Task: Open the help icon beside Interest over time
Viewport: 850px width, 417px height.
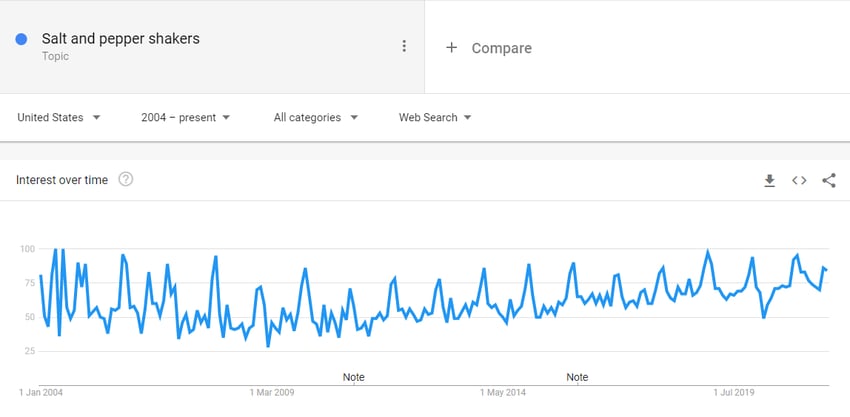Action: click(x=126, y=179)
